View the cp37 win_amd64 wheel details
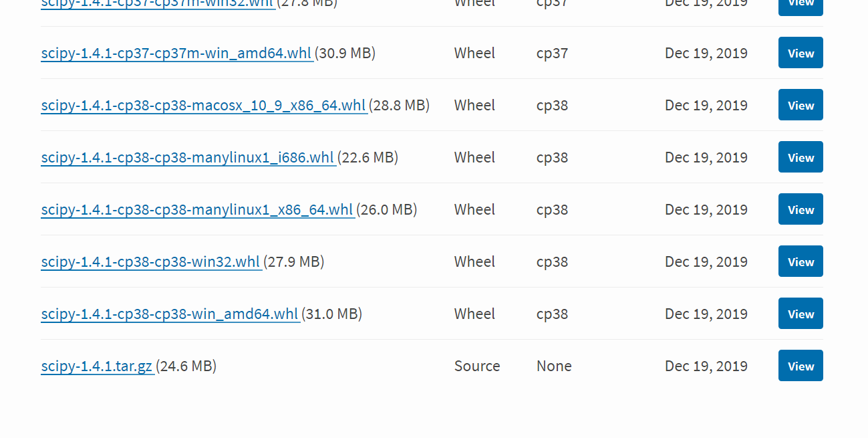Screen dimensions: 868x438 coord(800,53)
